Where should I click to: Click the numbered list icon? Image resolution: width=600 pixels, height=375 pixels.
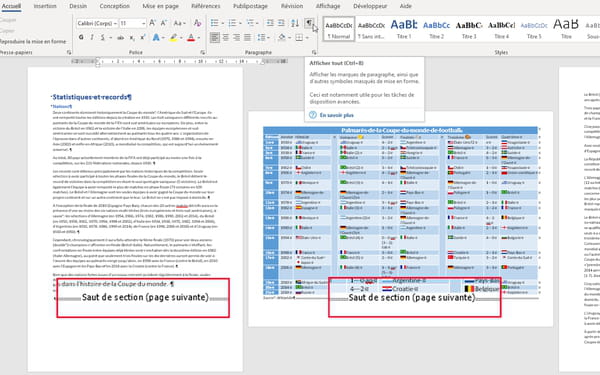tap(232, 23)
